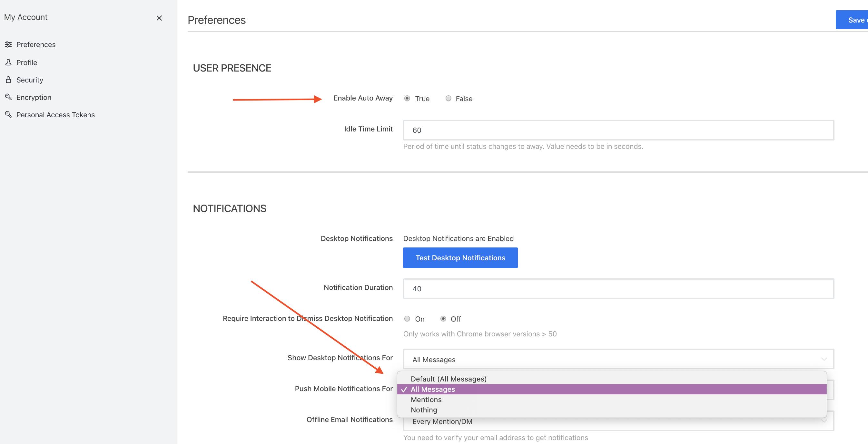Click the Encryption key icon

[x=8, y=97]
